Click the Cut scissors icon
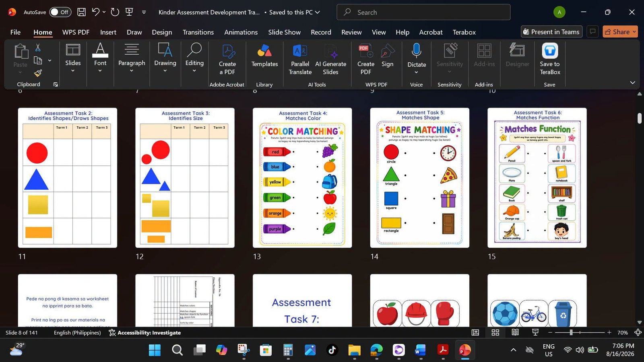644x362 pixels. 38,48
